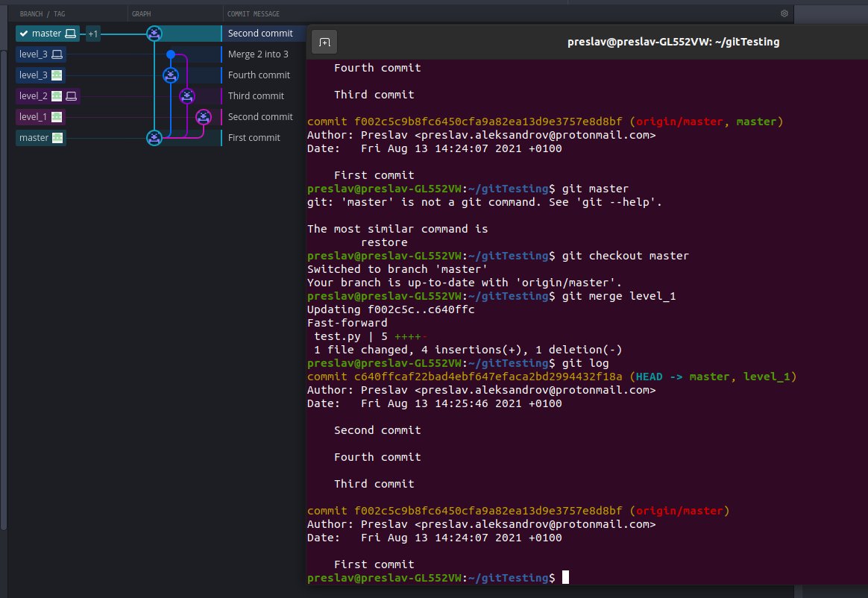The height and width of the screenshot is (598, 868).
Task: Click "Switched to branch 'master'" output
Action: [397, 269]
